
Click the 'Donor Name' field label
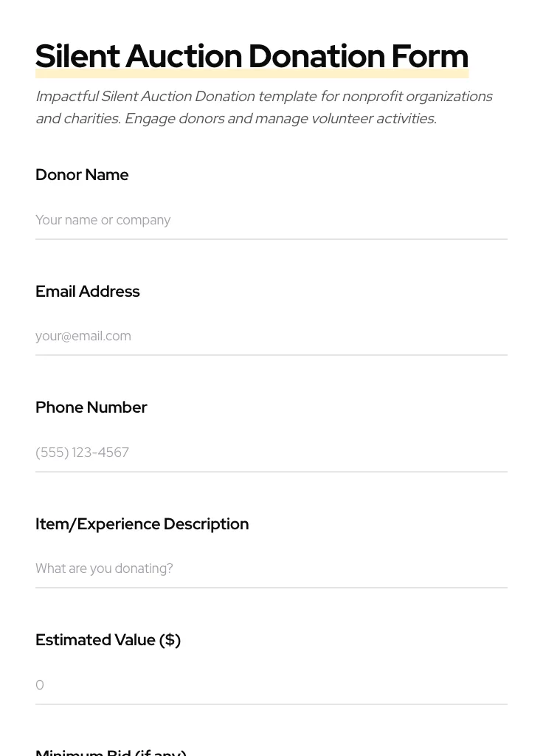pyautogui.click(x=82, y=175)
